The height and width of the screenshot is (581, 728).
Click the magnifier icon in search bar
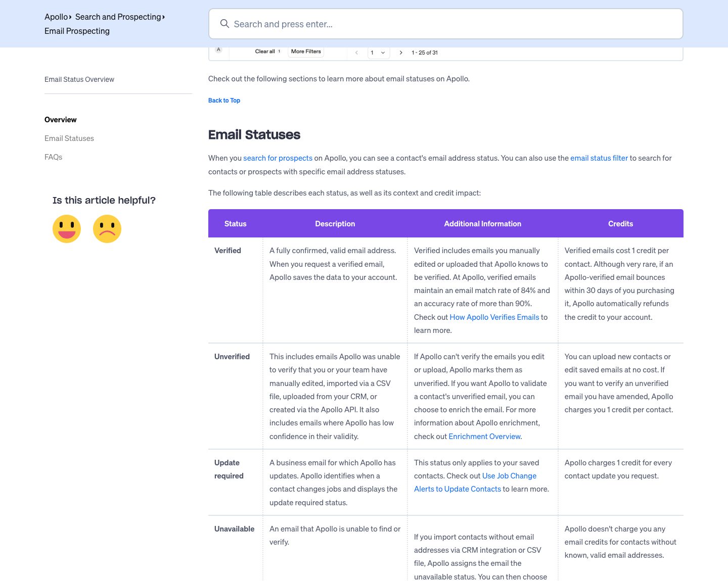click(224, 24)
